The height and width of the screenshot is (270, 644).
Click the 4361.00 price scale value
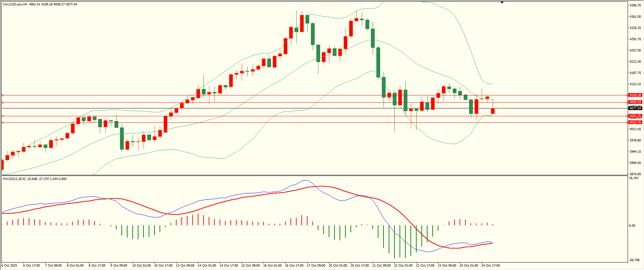click(x=635, y=17)
